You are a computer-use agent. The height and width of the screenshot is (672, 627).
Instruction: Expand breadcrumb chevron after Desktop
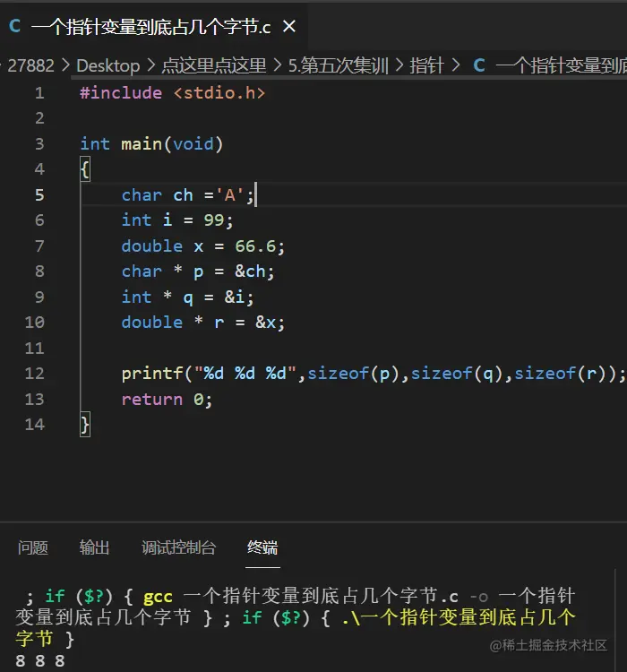pyautogui.click(x=150, y=65)
